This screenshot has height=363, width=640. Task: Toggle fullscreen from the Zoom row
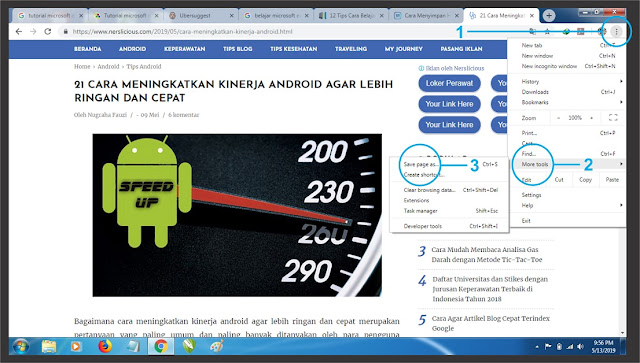tap(613, 118)
